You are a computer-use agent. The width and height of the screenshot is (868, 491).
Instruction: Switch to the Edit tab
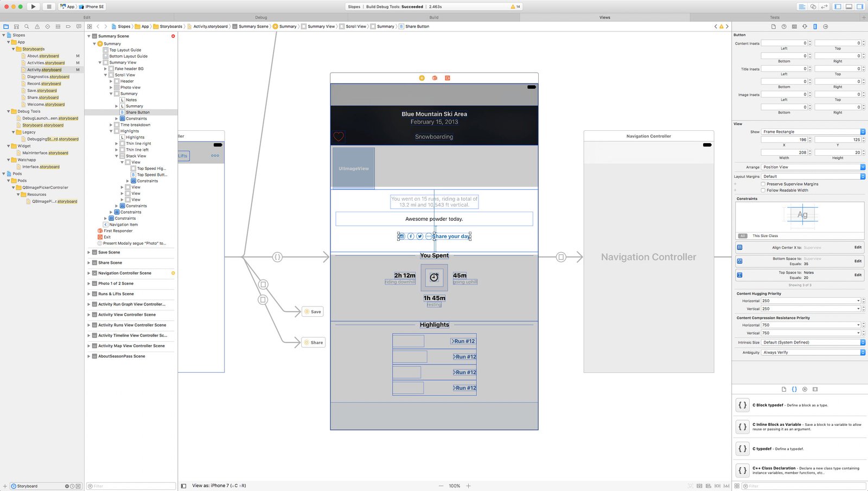87,17
